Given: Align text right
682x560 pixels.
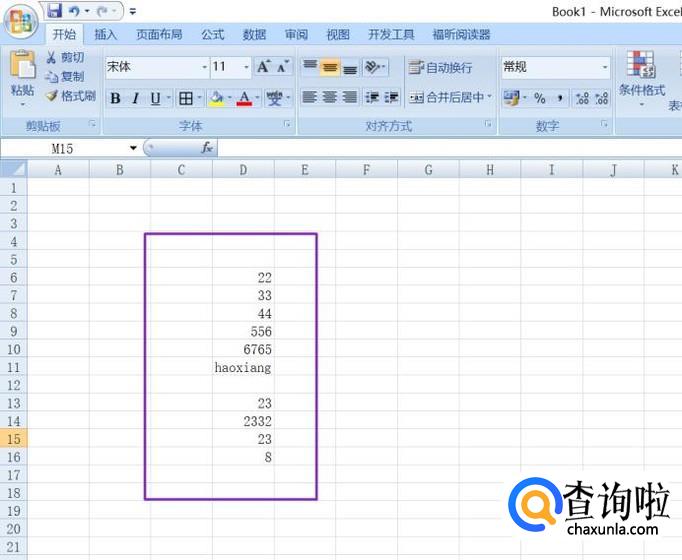Looking at the screenshot, I should coord(349,97).
